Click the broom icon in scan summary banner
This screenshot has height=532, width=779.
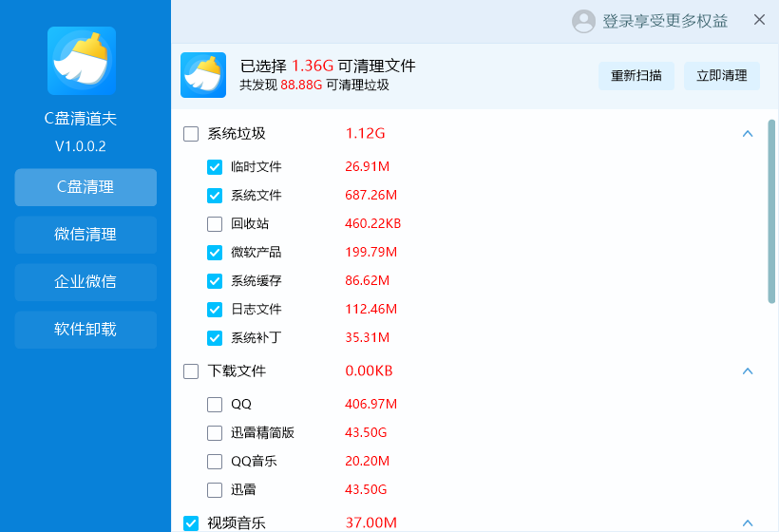pos(203,75)
